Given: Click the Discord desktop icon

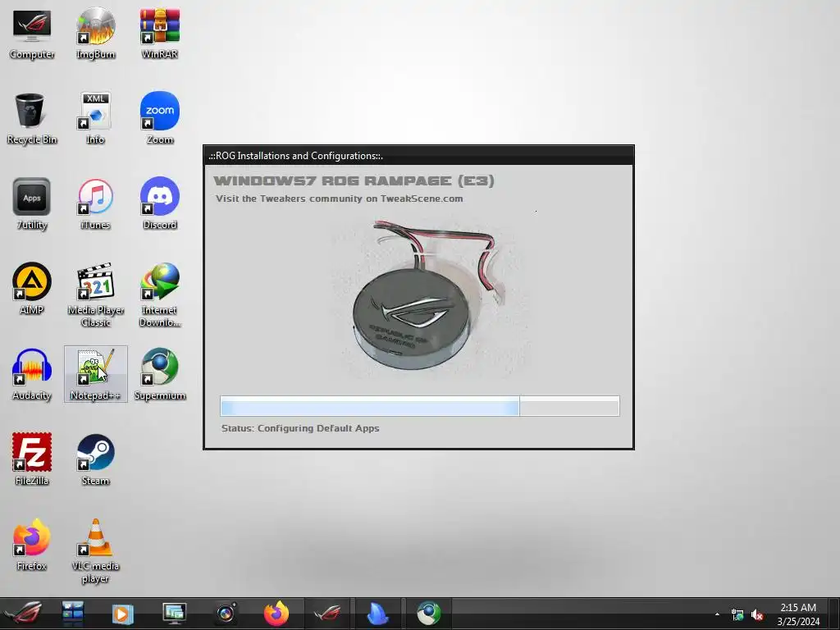Looking at the screenshot, I should (160, 204).
